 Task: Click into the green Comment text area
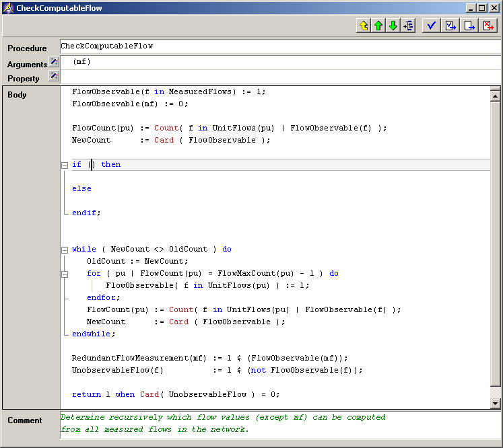[280, 425]
